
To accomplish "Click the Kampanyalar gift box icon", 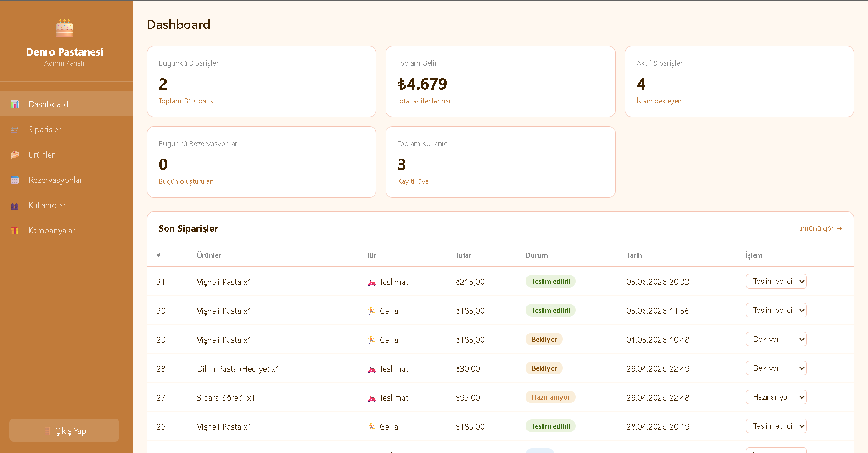I will tap(15, 231).
